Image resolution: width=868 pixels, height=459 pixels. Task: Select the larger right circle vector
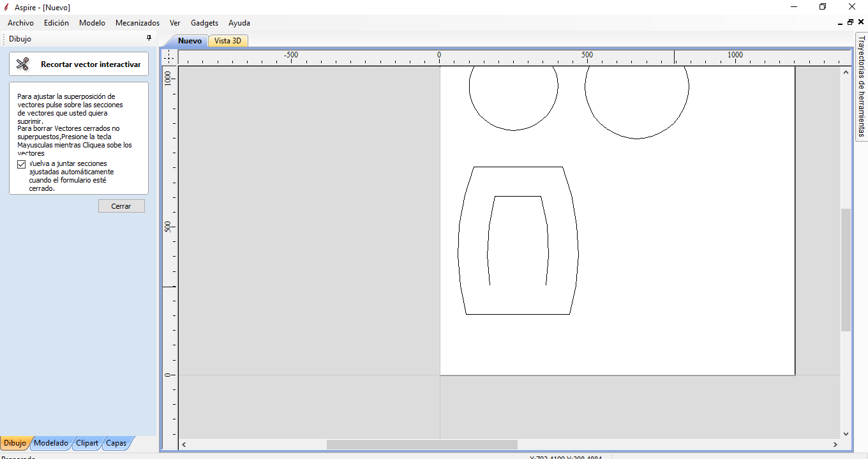637,139
